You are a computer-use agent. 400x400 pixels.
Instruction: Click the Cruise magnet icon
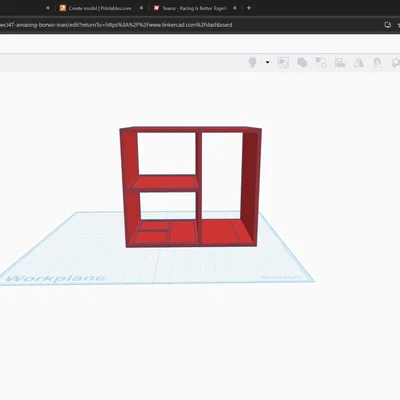point(377,62)
